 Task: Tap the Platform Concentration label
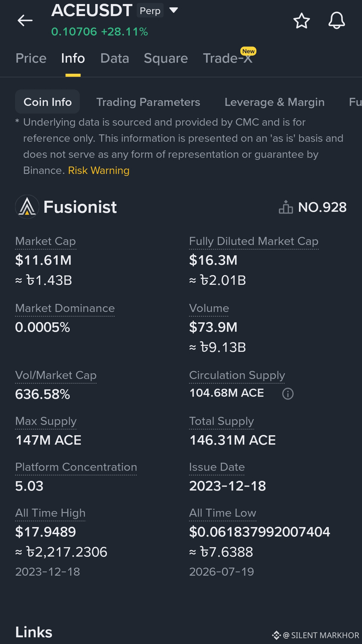point(76,467)
